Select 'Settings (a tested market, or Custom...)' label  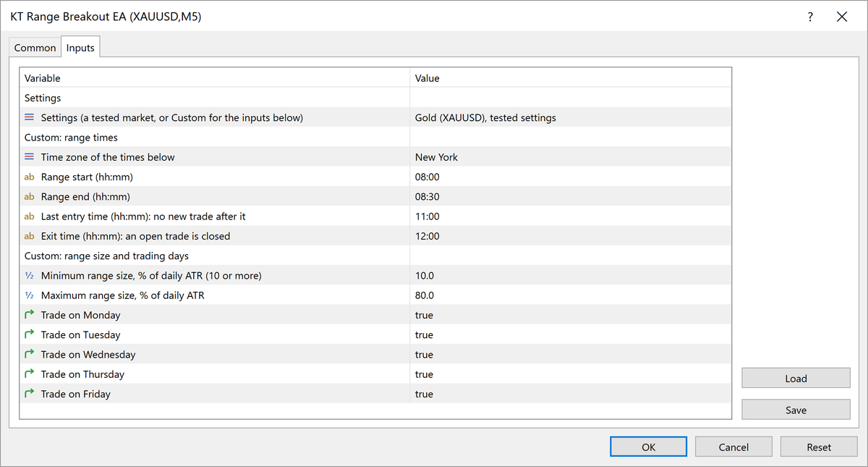(x=172, y=117)
